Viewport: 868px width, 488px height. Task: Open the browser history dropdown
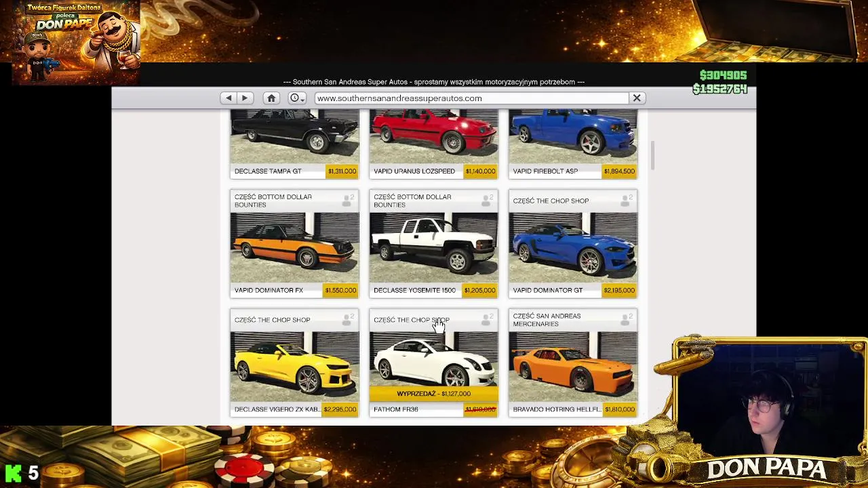click(x=298, y=98)
